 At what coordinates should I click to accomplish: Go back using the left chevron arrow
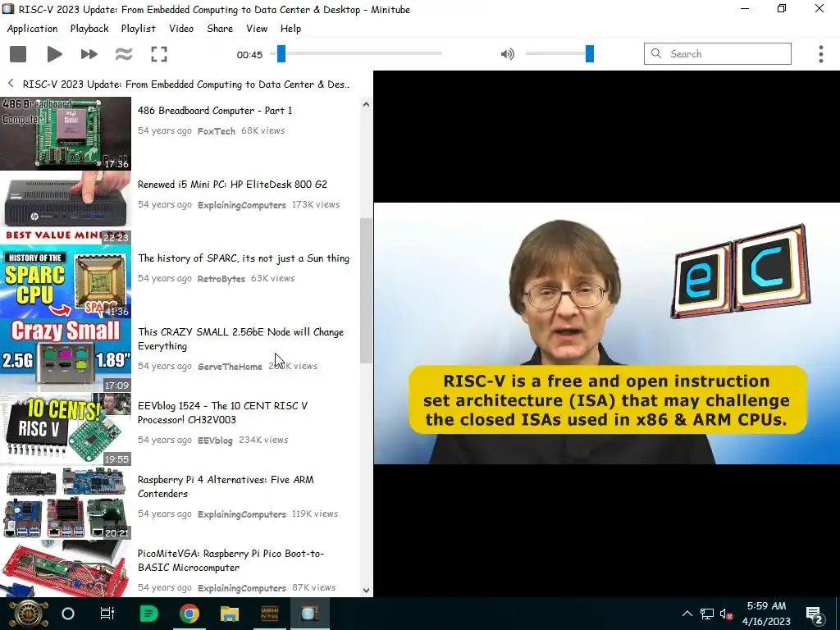click(11, 84)
